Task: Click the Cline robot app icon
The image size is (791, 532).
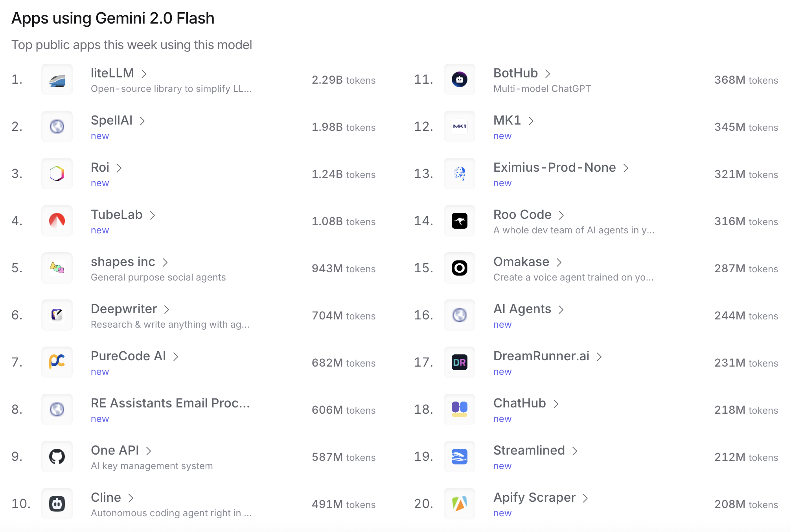Action: [x=57, y=504]
